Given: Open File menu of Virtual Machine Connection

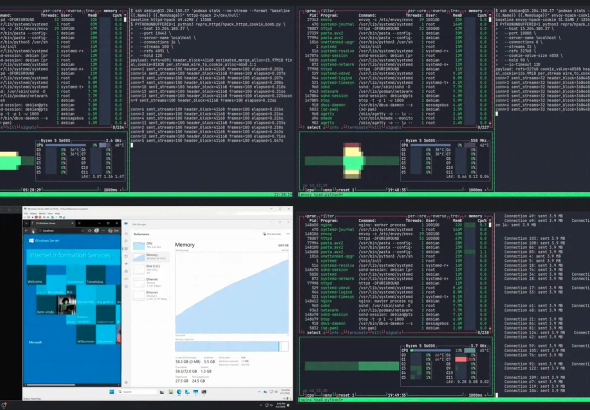Looking at the screenshot, I should pyautogui.click(x=26, y=213).
